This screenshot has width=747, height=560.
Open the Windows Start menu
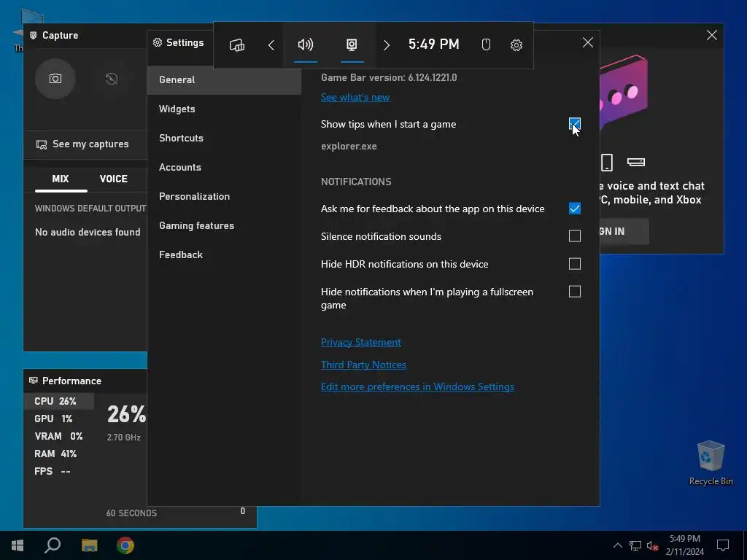click(18, 545)
